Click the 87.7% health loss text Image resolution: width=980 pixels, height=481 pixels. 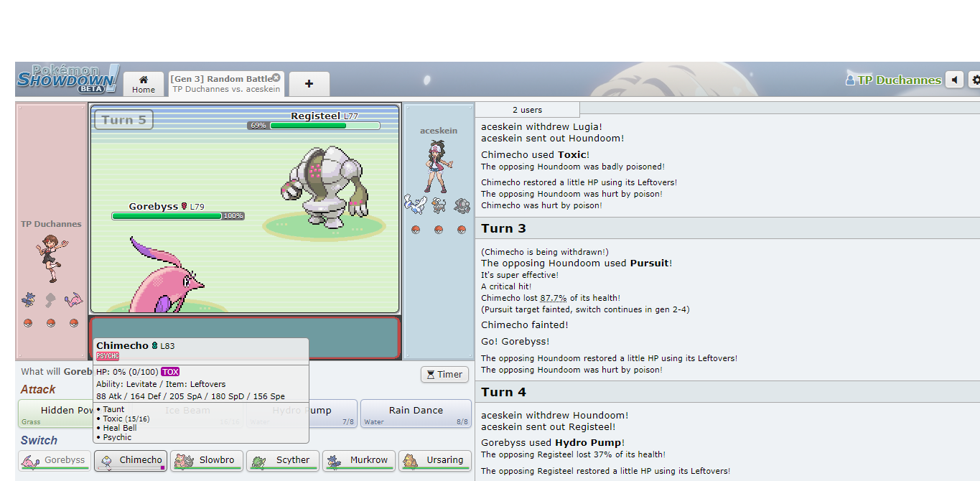(553, 298)
